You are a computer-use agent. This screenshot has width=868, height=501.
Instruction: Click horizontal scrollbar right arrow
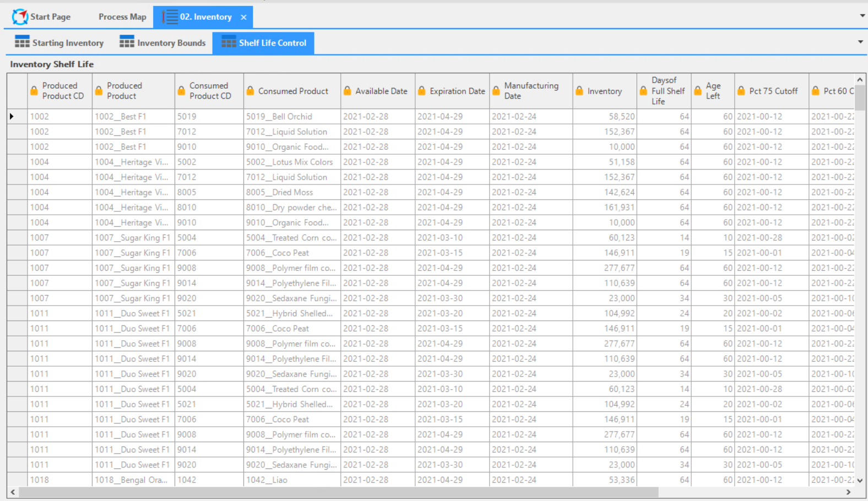point(849,492)
